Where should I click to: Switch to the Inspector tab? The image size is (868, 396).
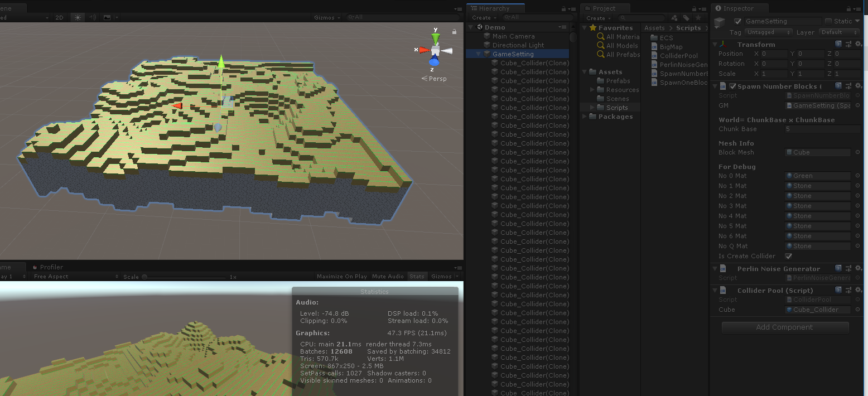(739, 8)
